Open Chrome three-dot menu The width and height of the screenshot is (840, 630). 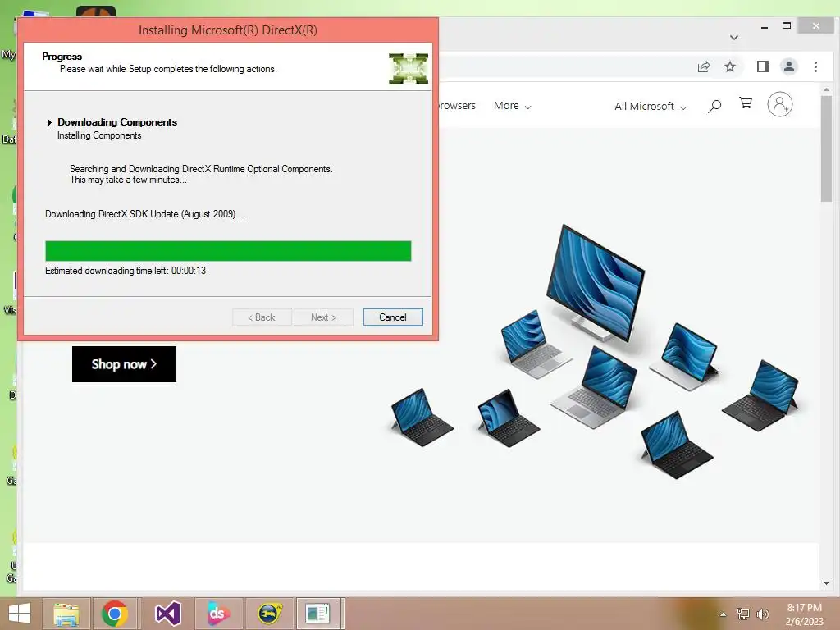pos(815,67)
